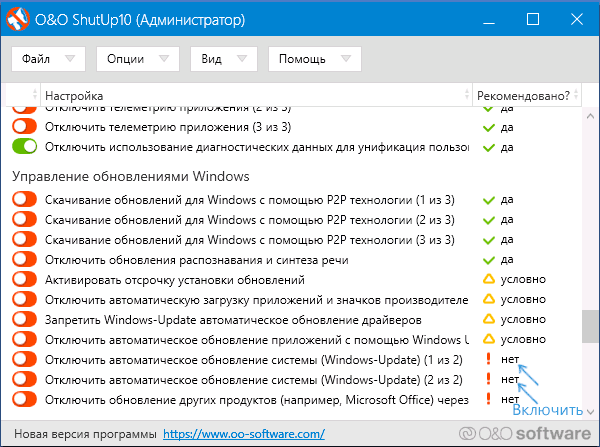Viewport: 600px width, 447px height.
Task: Click 'Новая версия программы' status text
Action: [85, 434]
